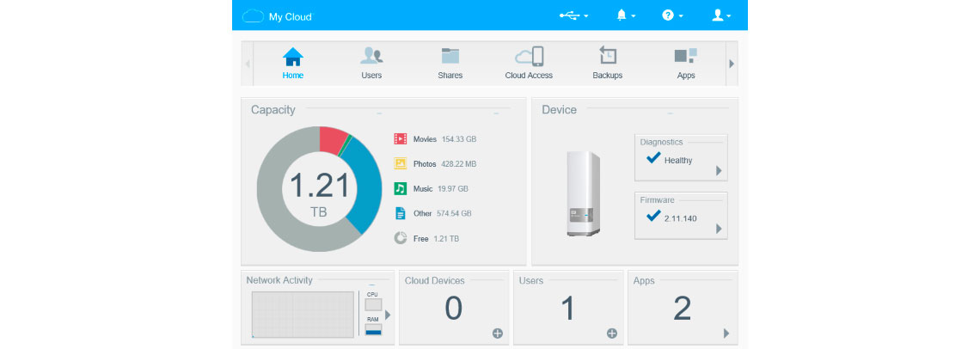Click Users count 1

(x=568, y=309)
